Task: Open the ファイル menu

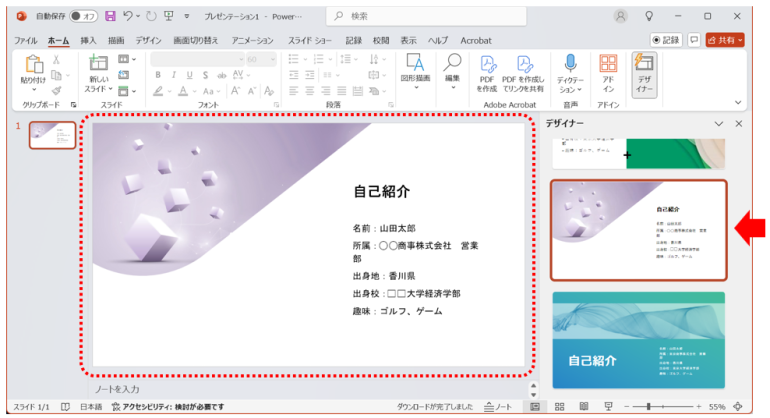Action: (25, 40)
